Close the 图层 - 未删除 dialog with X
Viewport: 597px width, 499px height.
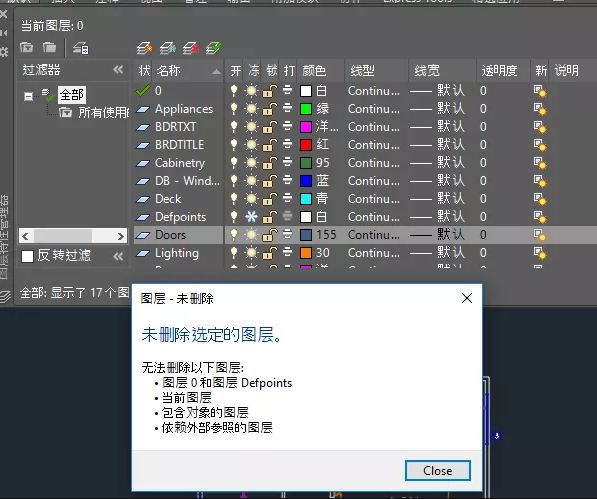click(467, 298)
